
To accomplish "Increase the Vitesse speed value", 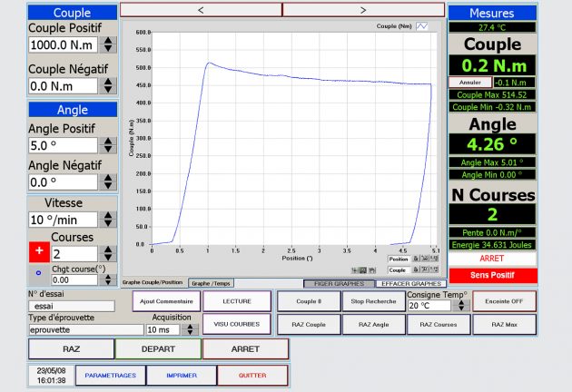I will (108, 215).
